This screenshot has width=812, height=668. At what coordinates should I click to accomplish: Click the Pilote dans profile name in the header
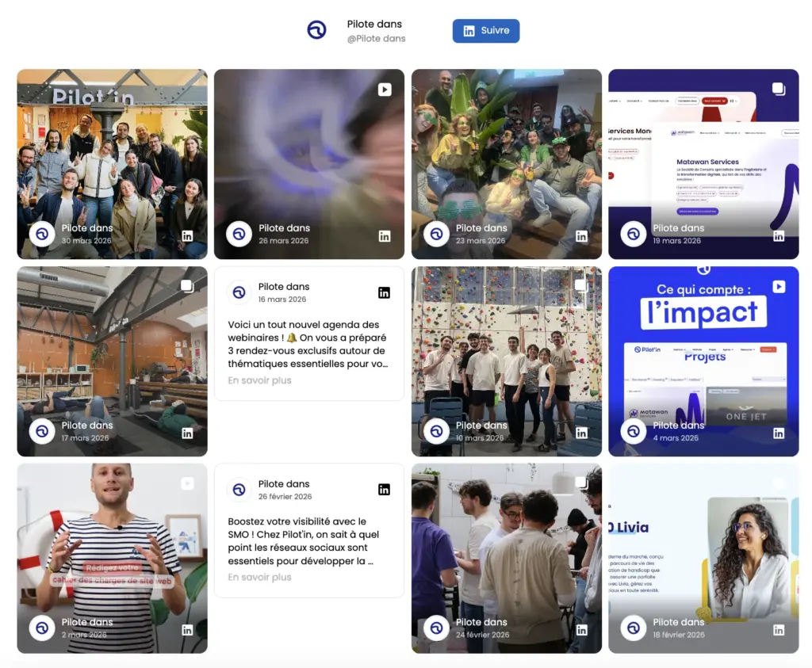(x=374, y=24)
